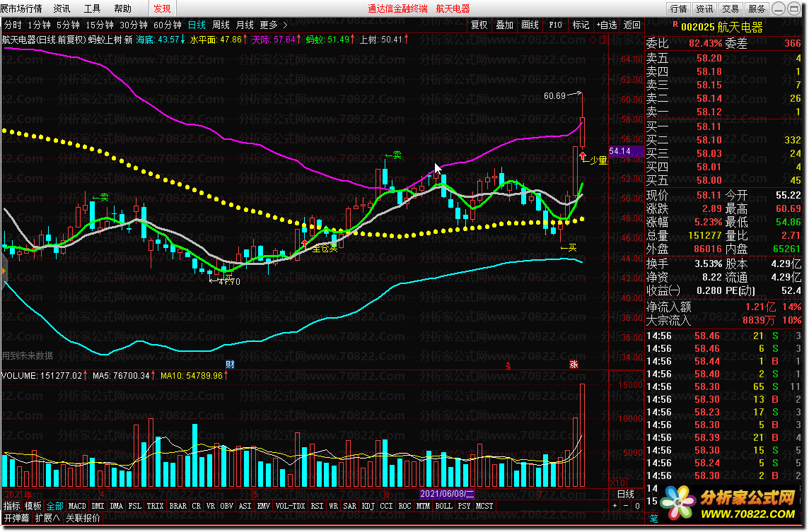The width and height of the screenshot is (809, 532).
Task: Select the 日线 period tab
Action: pos(197,25)
